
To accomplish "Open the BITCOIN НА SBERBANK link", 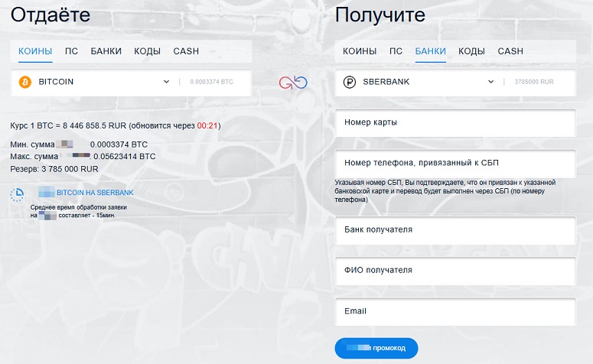I will (84, 193).
